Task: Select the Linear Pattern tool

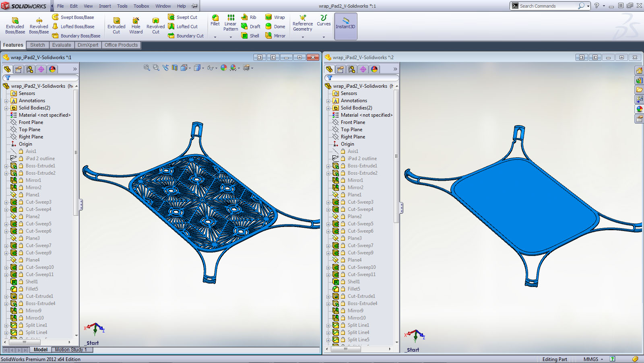Action: 231,18
